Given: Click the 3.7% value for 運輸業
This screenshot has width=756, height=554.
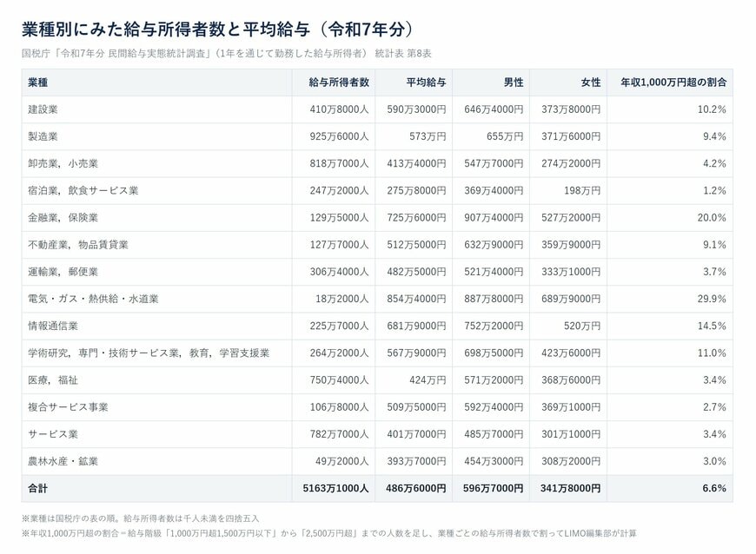Looking at the screenshot, I should tap(714, 272).
